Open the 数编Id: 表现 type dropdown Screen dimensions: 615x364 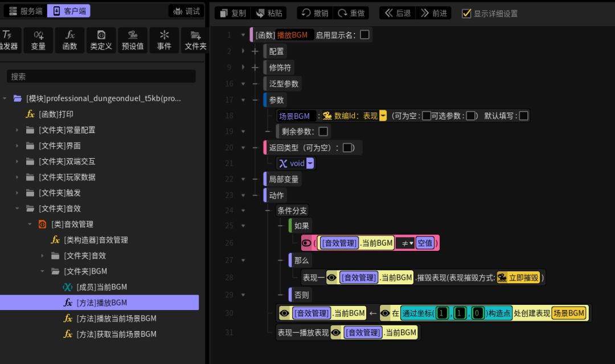point(383,116)
